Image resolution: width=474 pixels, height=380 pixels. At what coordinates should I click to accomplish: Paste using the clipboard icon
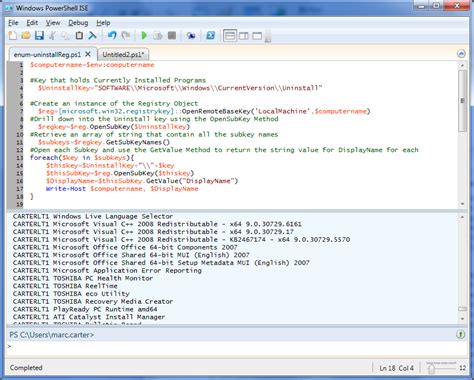click(79, 35)
